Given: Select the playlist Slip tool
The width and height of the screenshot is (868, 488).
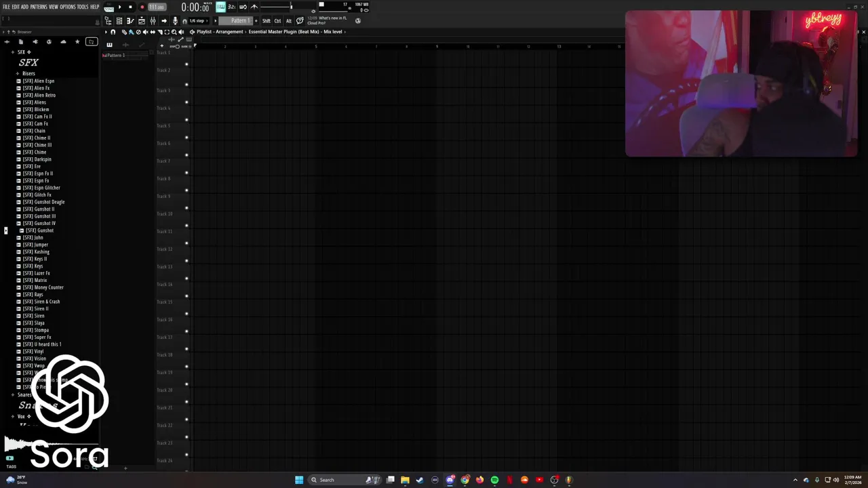Looking at the screenshot, I should point(153,32).
